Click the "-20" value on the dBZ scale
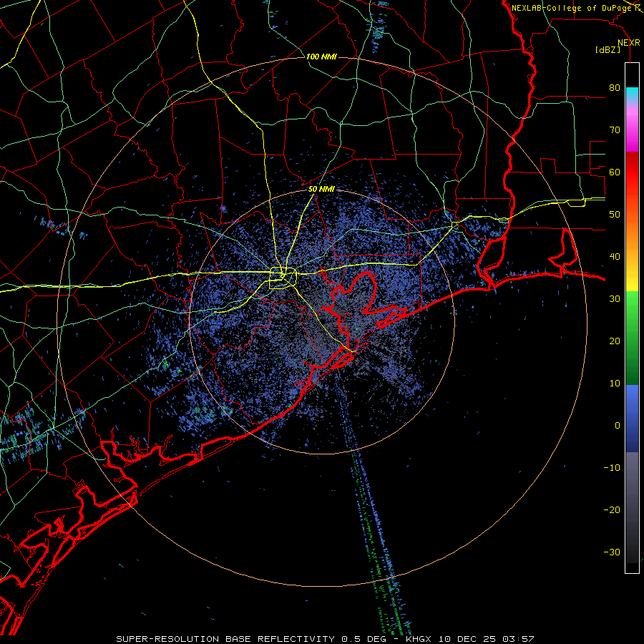This screenshot has width=644, height=644. (612, 509)
